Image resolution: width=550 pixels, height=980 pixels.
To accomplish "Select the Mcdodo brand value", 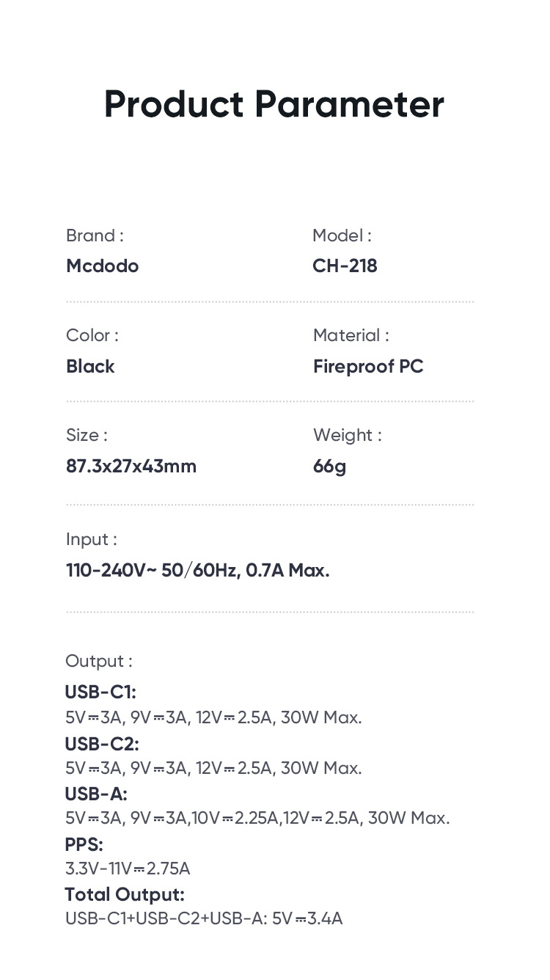I will point(102,266).
